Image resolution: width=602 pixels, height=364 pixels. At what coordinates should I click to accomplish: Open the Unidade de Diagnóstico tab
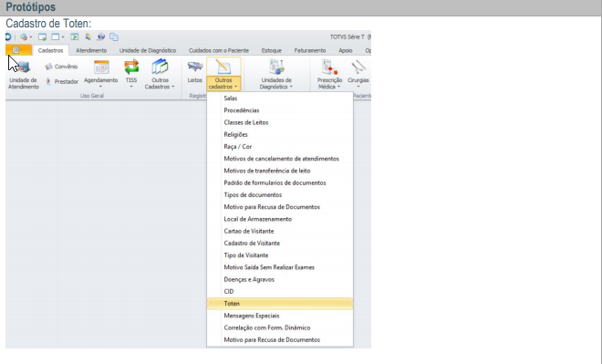[148, 50]
